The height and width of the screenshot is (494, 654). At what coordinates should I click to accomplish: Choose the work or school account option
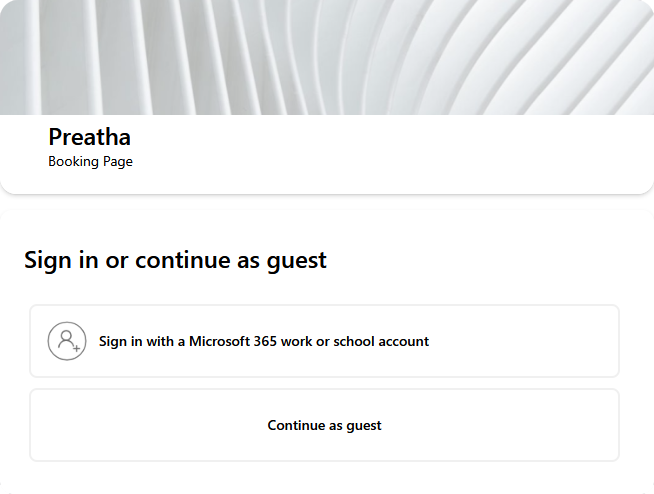(x=324, y=341)
